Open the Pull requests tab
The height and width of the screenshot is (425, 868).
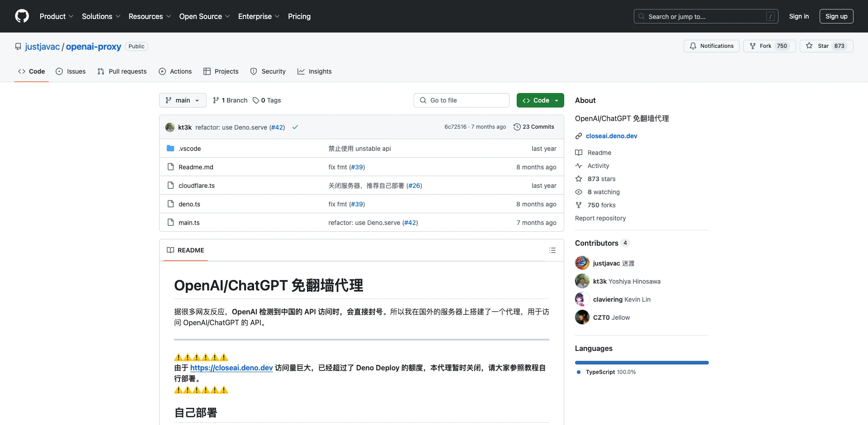(x=122, y=71)
